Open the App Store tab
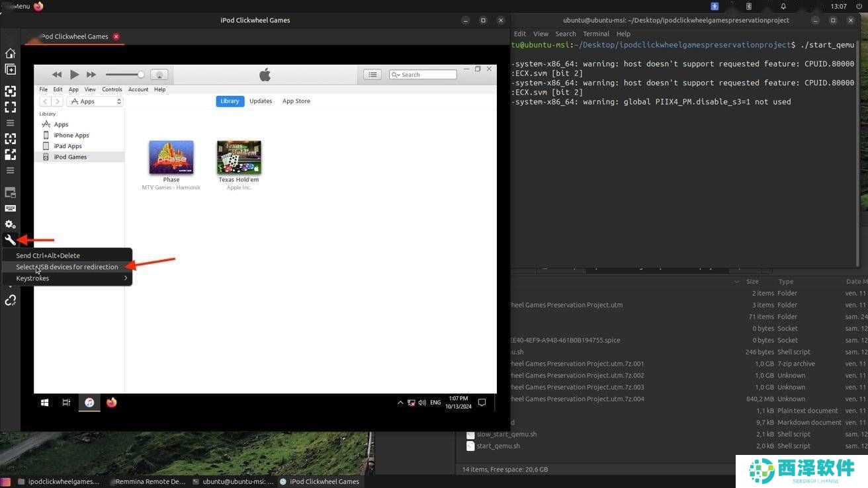The height and width of the screenshot is (488, 868). pos(296,101)
